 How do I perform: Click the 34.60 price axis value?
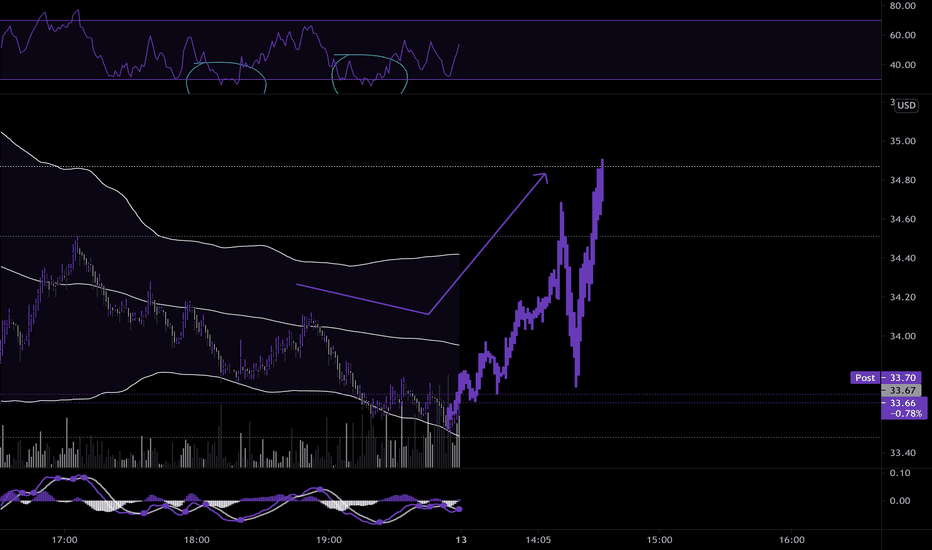(x=903, y=219)
